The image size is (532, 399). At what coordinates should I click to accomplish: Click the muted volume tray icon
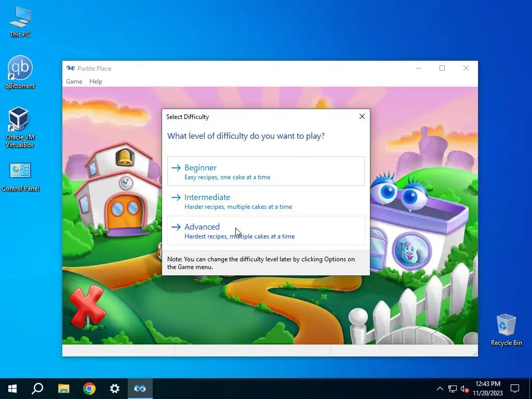464,389
